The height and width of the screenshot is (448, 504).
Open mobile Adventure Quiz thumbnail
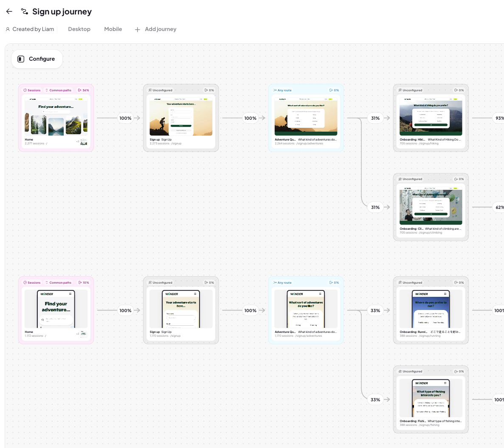[x=306, y=309]
